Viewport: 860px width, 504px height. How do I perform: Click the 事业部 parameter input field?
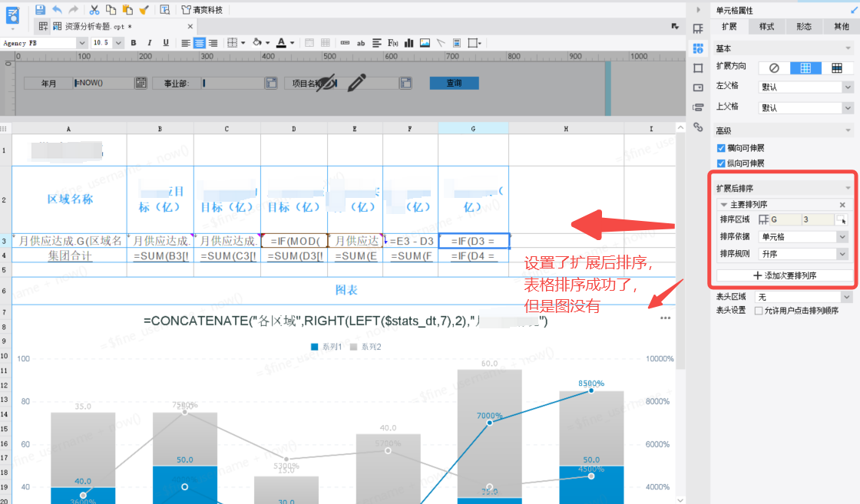point(233,83)
